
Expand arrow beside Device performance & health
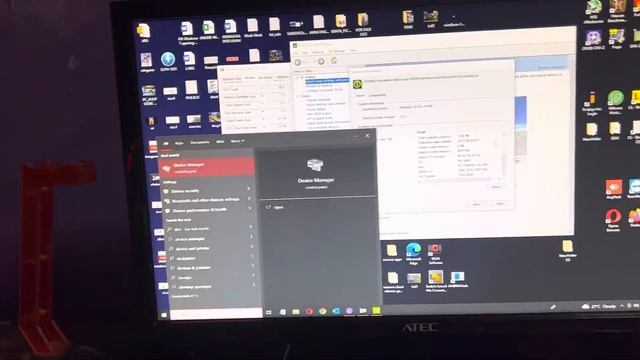(x=250, y=209)
